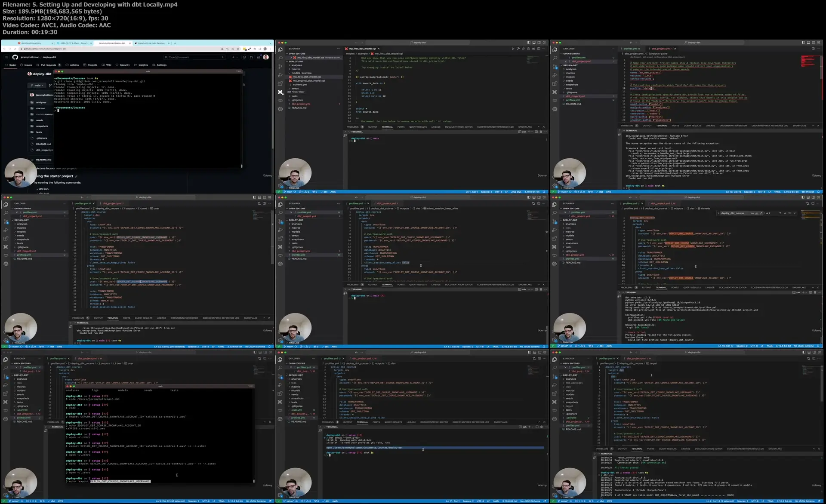Click zsh terminal scrollbar thumb in GitHub frame
The image size is (826, 504).
tap(242, 166)
